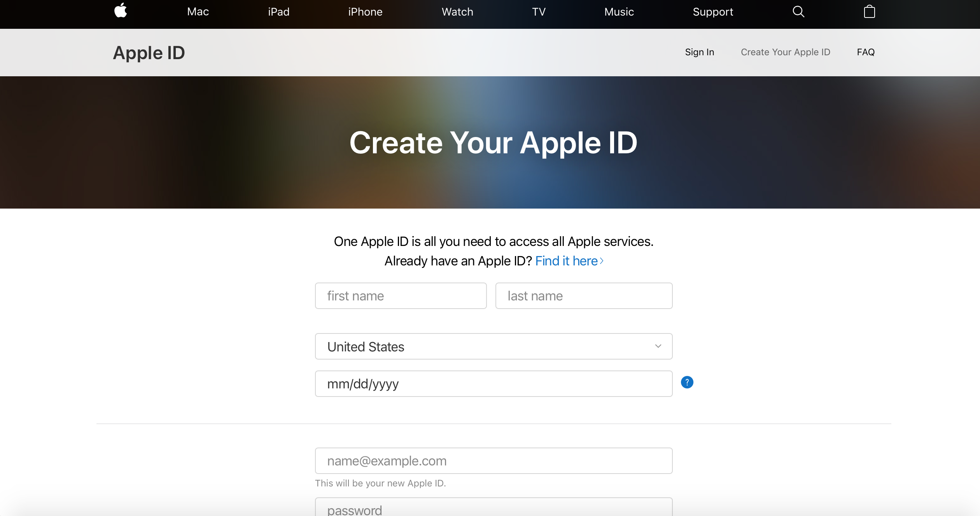Click the name@example.com email field
Viewport: 980px width, 516px height.
(493, 461)
